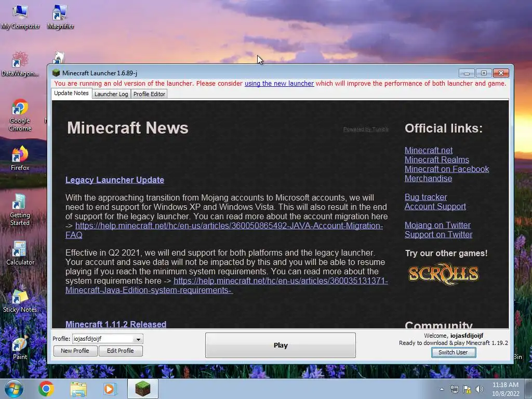
Task: Click the network tray icon
Action: click(x=454, y=389)
